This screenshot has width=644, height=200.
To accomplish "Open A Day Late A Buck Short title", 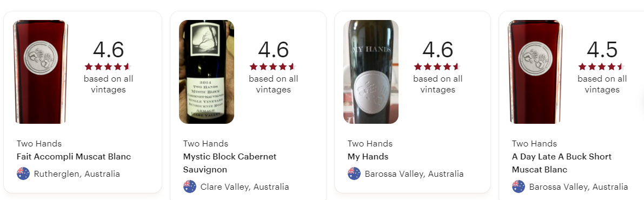I will coord(561,163).
